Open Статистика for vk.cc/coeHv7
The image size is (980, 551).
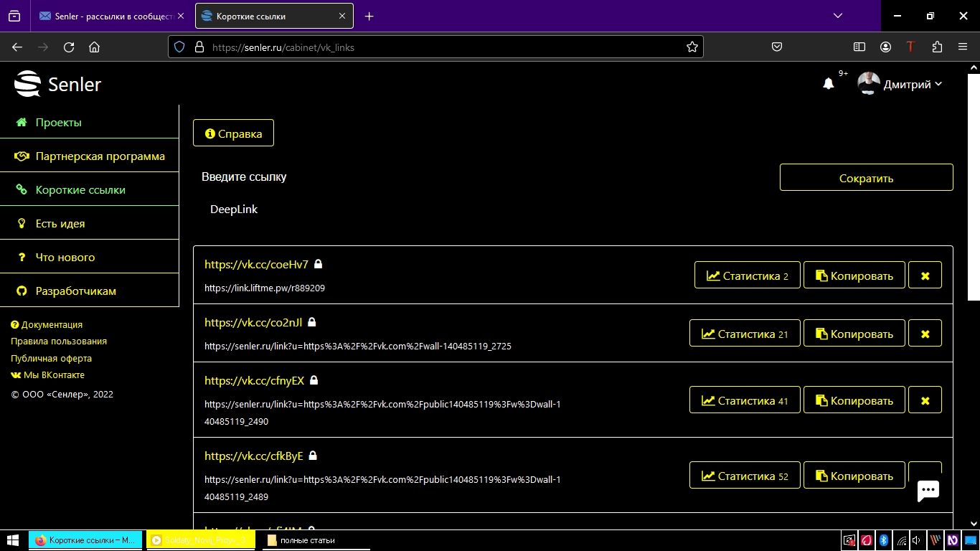pyautogui.click(x=747, y=275)
